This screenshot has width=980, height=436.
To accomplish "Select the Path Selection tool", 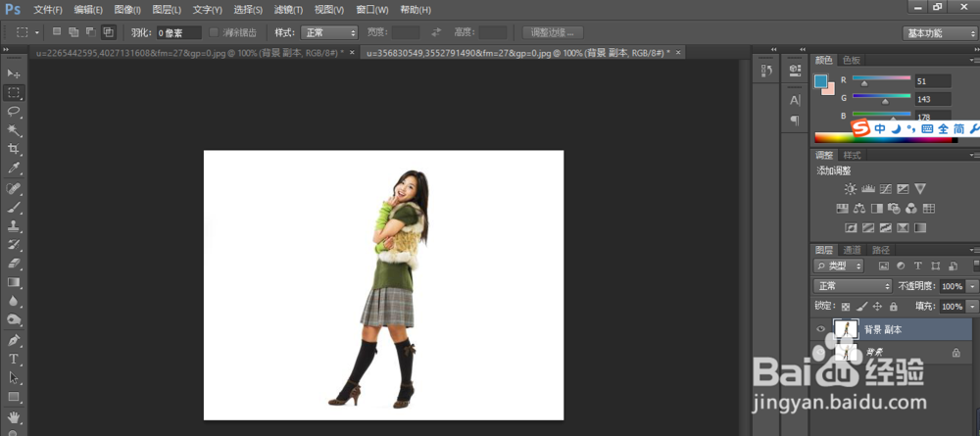I will 14,378.
